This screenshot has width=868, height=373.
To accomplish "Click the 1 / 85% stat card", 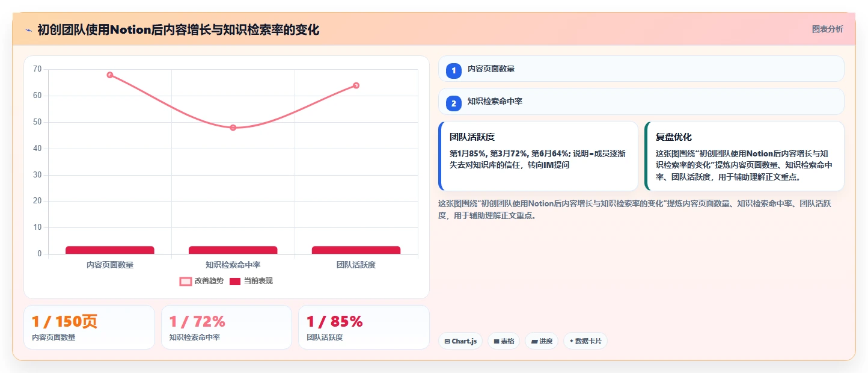I will coord(364,327).
